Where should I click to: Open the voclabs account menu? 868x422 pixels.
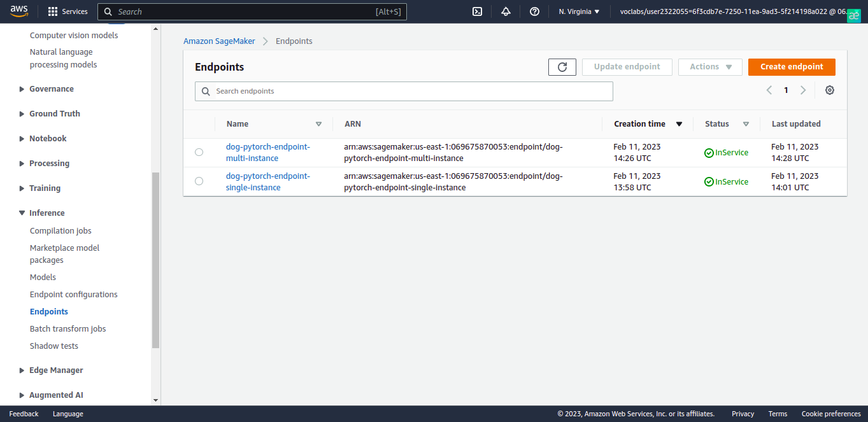click(x=732, y=11)
